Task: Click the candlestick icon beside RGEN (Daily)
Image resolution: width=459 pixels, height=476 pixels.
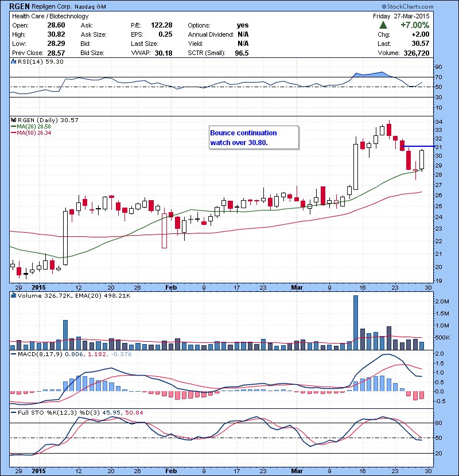Action: [x=13, y=120]
